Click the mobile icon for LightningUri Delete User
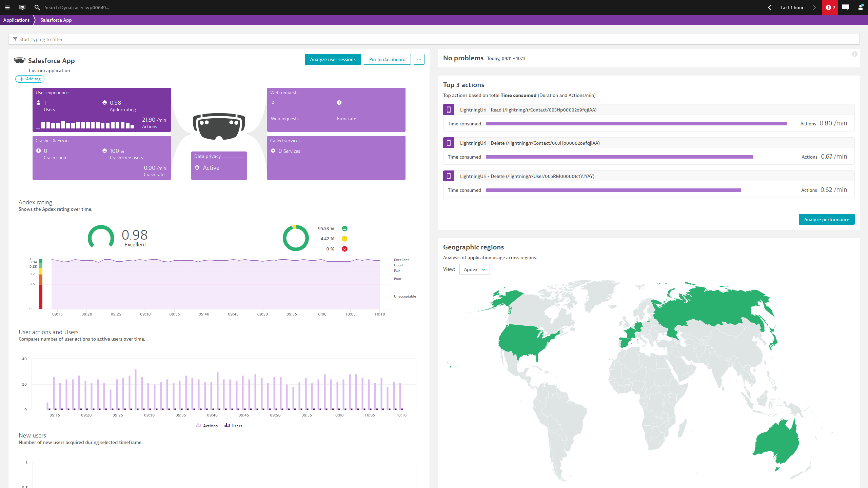 [449, 176]
